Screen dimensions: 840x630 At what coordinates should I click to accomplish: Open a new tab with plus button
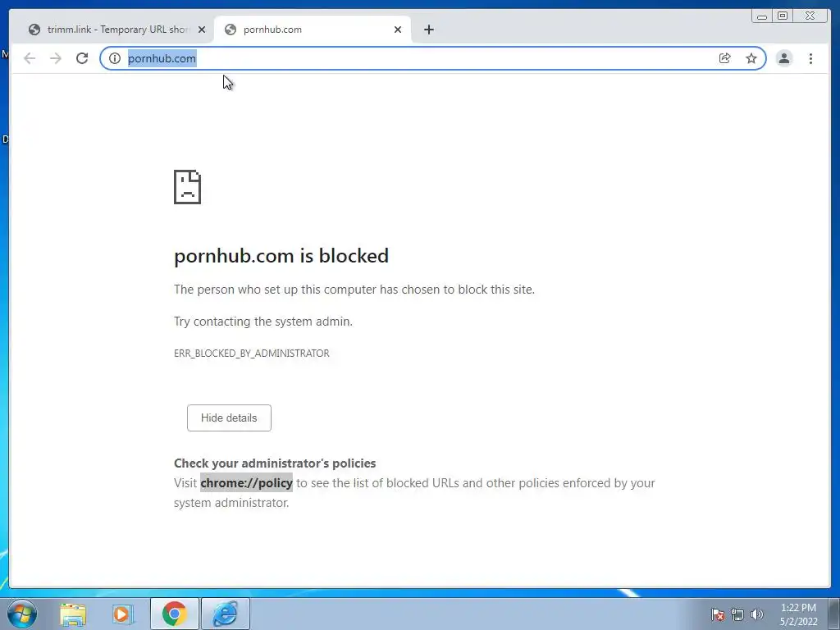[428, 30]
